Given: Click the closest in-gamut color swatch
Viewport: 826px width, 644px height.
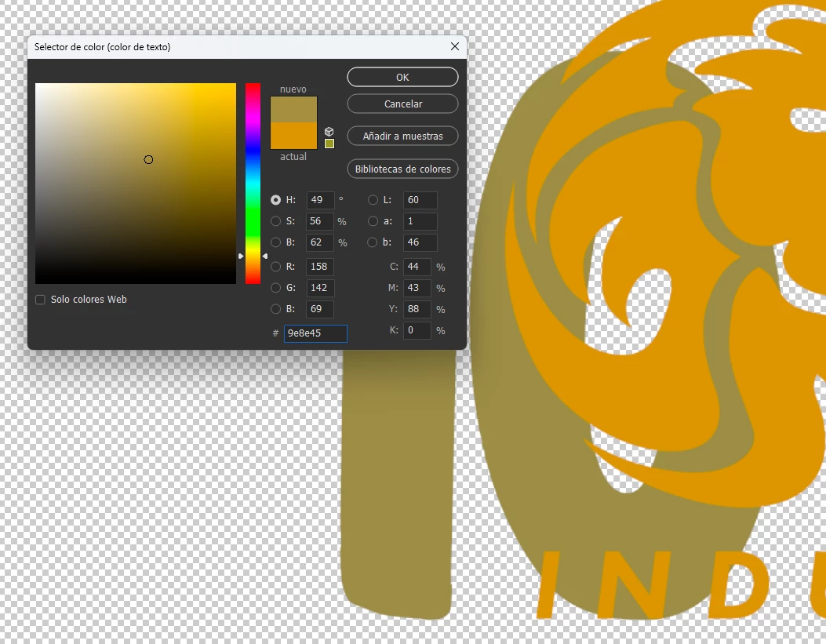Looking at the screenshot, I should tap(329, 144).
